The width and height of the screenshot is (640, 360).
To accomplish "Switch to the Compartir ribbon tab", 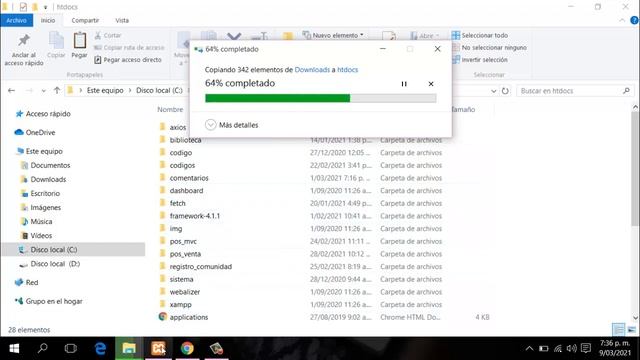I will pos(85,20).
